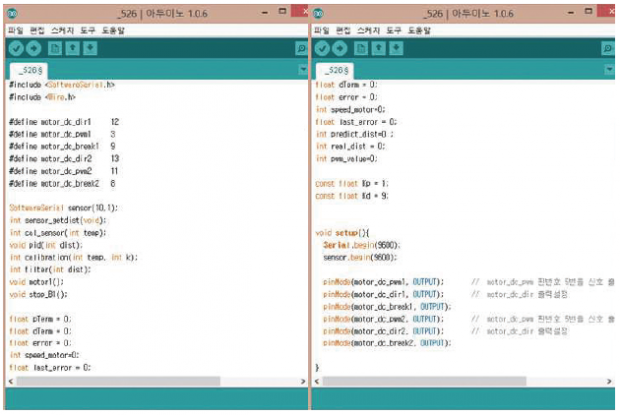620x415 pixels.
Task: Click '#define motor_dc_dir1' line
Action: point(64,122)
